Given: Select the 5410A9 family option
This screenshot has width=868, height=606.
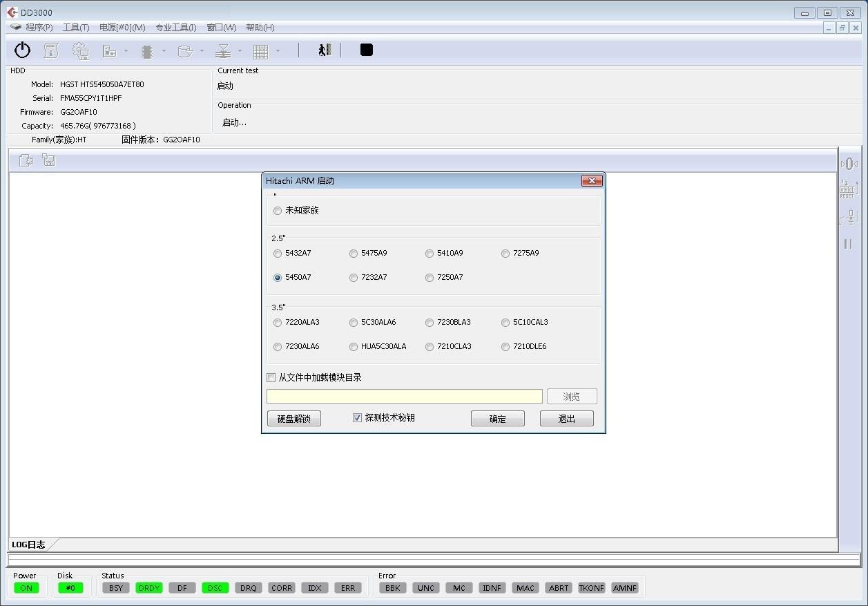Looking at the screenshot, I should pos(430,254).
